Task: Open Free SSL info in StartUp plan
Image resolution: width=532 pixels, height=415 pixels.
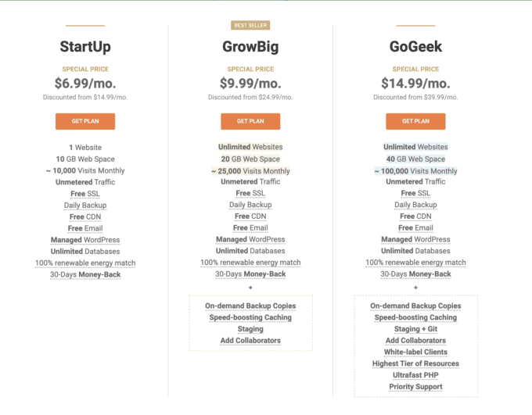Action: point(85,194)
